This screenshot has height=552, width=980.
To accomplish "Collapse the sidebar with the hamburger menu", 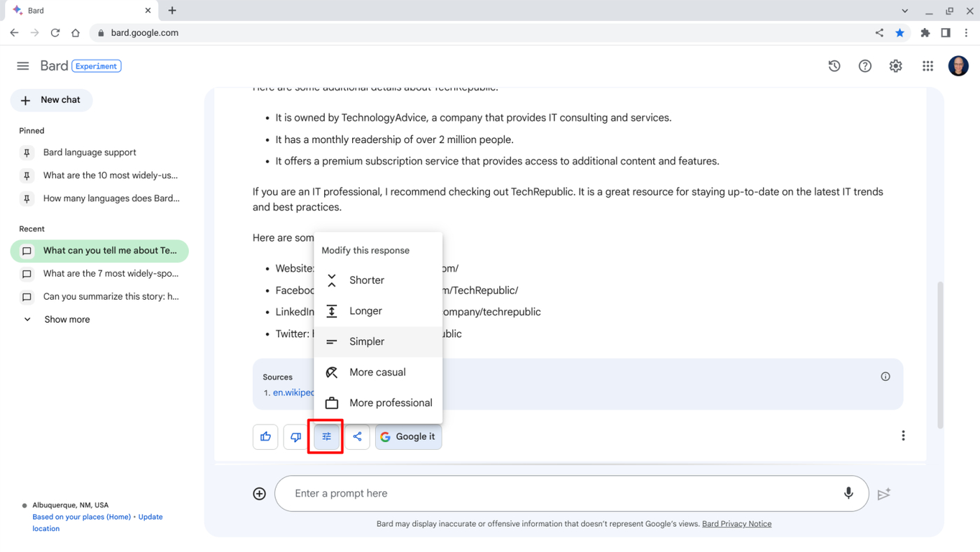I will [22, 65].
